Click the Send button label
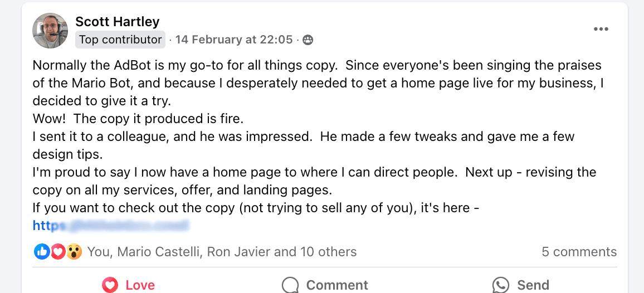644x293 pixels. click(533, 285)
